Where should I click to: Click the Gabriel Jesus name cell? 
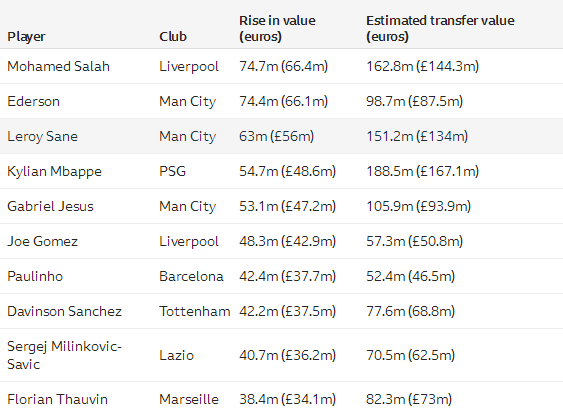tap(50, 206)
